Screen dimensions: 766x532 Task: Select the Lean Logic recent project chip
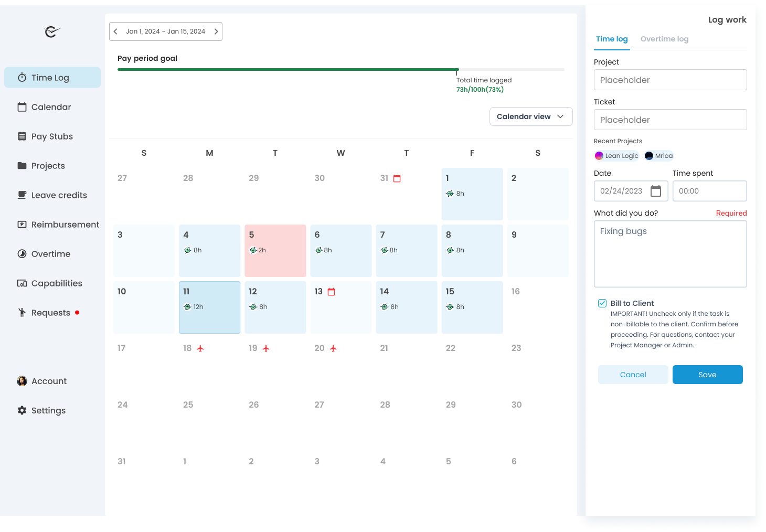click(x=617, y=155)
